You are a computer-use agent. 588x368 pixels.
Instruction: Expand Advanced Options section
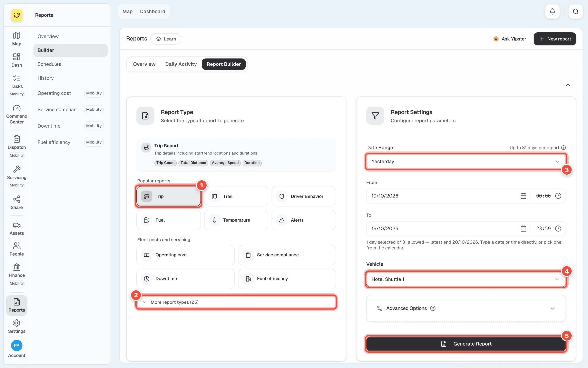[x=466, y=308]
